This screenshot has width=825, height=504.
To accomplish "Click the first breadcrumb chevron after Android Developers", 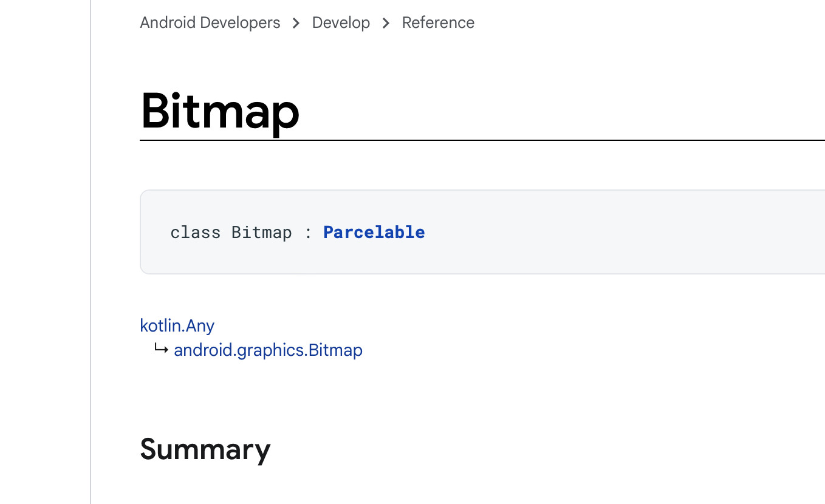I will click(296, 23).
